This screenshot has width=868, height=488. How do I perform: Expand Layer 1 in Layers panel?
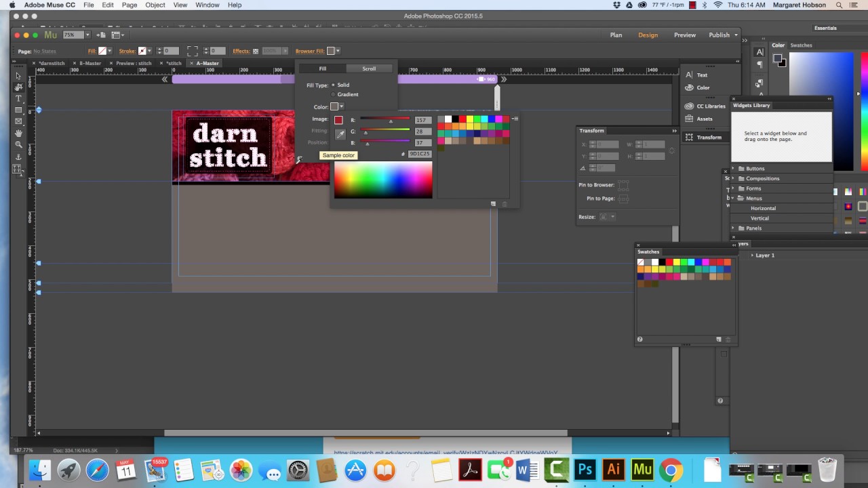pos(752,256)
